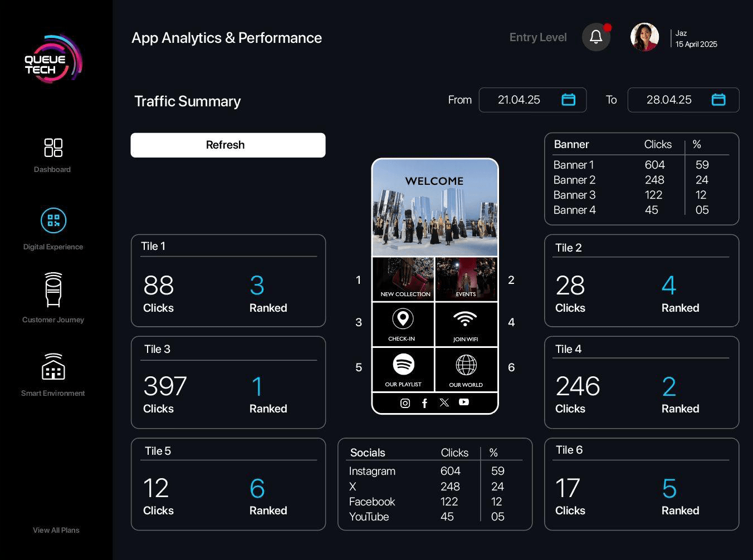Screen dimensions: 753x560
Task: Click the Instagram icon in phone preview
Action: pyautogui.click(x=405, y=403)
